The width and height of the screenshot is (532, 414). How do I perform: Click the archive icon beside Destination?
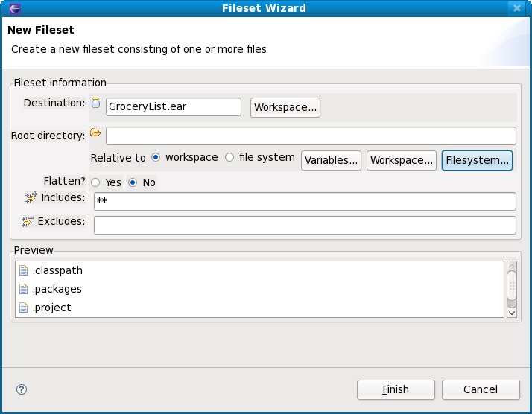95,103
